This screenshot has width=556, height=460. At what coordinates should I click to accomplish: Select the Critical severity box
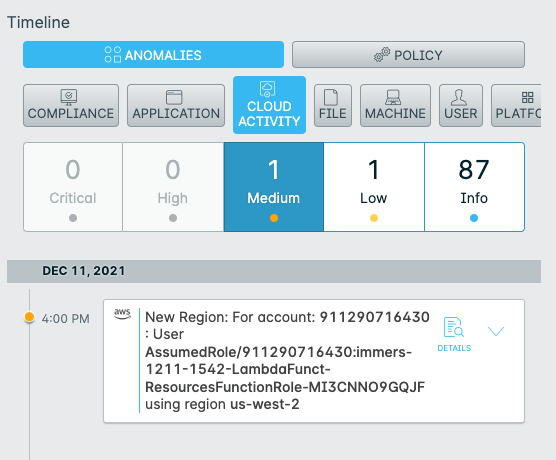coord(73,187)
